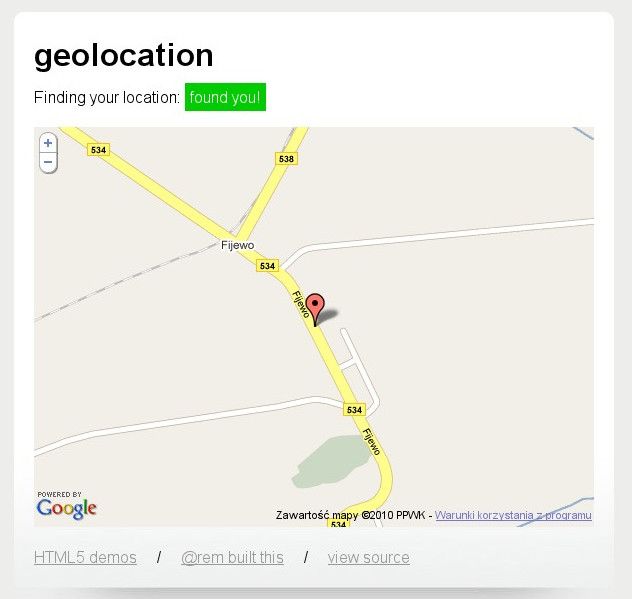Viewport: 632px width, 599px height.
Task: Click the 538 road shield
Action: coord(286,159)
